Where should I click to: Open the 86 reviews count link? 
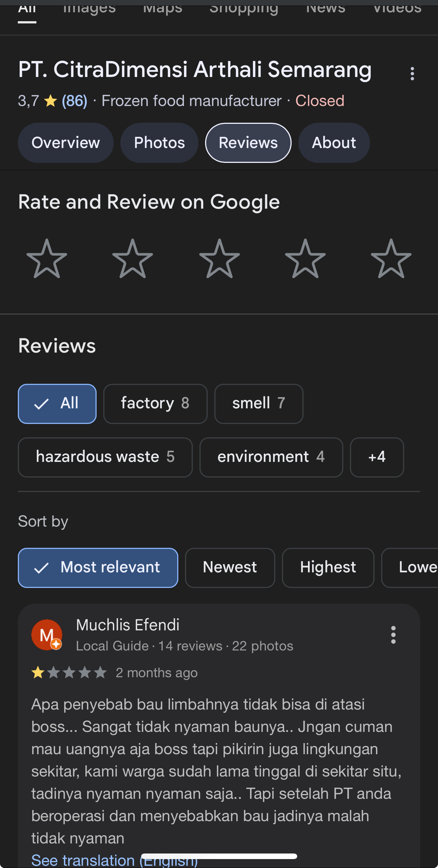[x=75, y=101]
